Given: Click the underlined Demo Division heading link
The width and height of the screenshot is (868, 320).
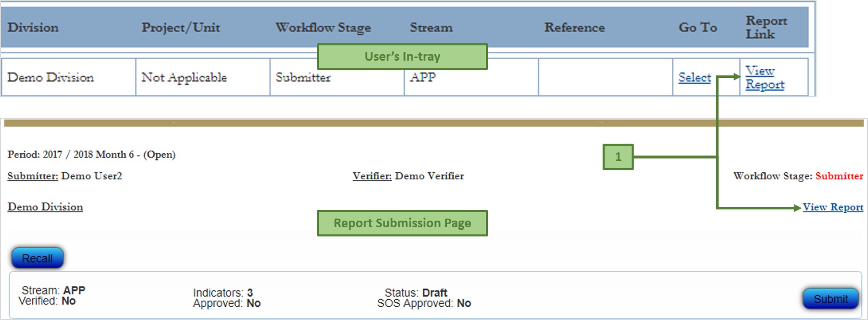Looking at the screenshot, I should click(45, 207).
